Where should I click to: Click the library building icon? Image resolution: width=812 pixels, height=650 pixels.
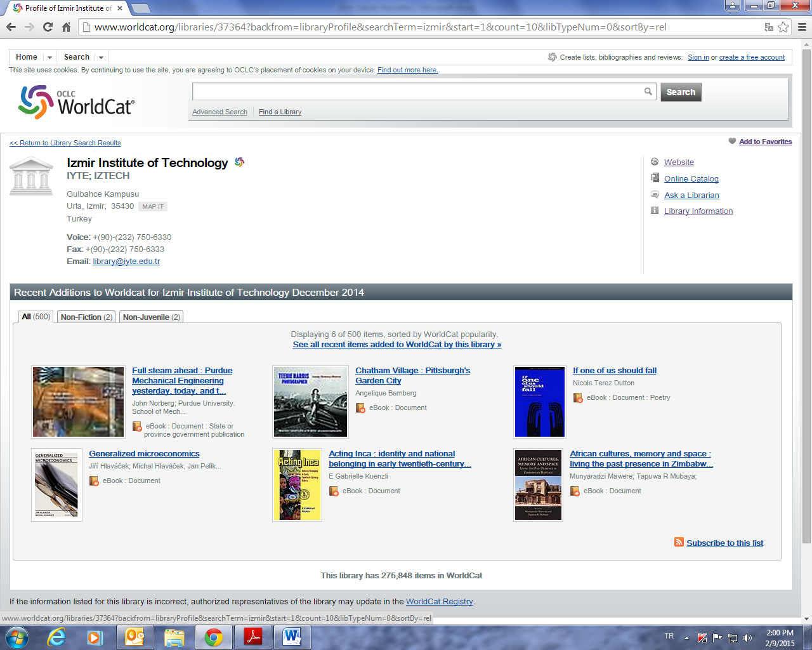tap(31, 176)
